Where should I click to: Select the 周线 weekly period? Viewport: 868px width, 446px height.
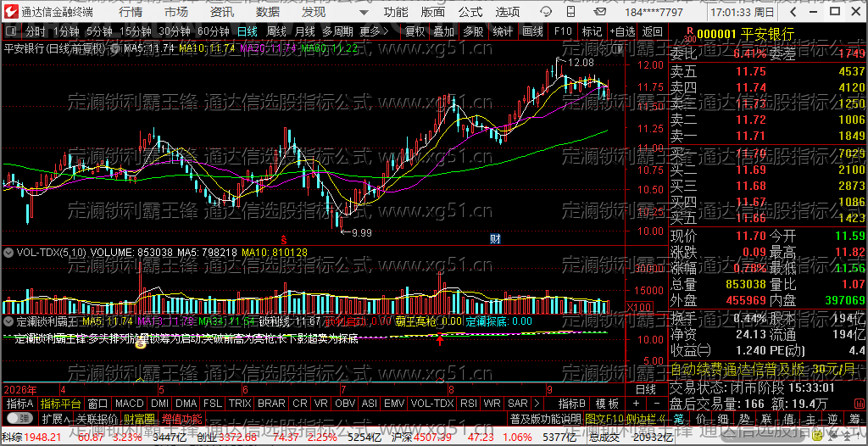click(x=275, y=31)
